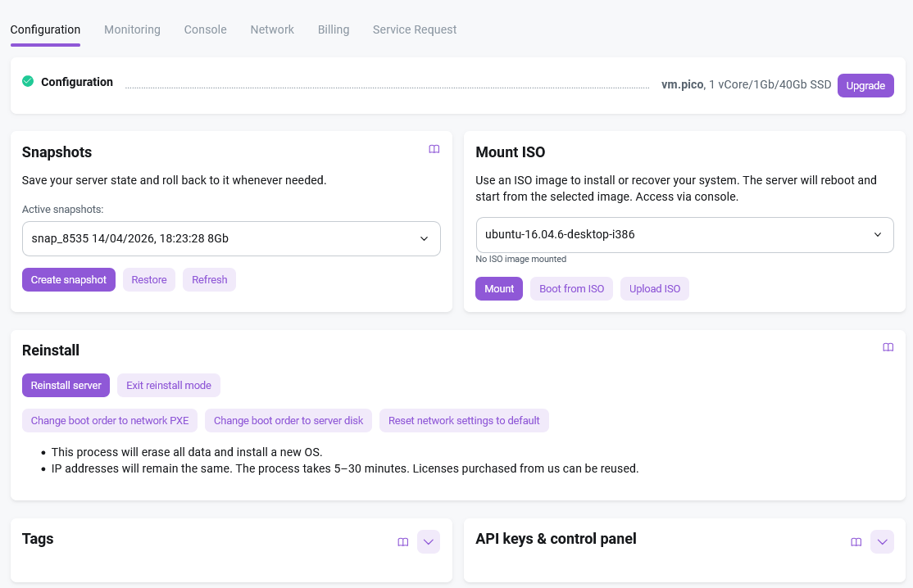Switch to the Configuration tab

point(45,29)
